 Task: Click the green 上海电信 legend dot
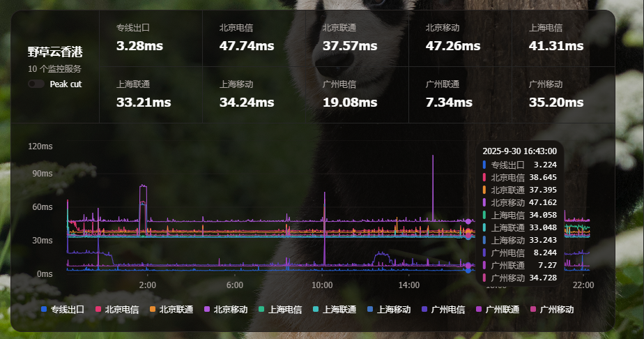pyautogui.click(x=261, y=308)
